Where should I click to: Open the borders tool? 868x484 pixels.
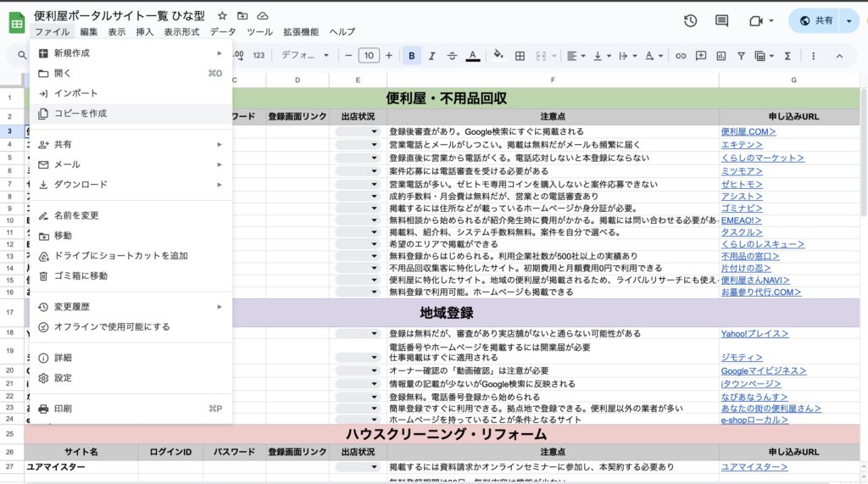pos(520,55)
